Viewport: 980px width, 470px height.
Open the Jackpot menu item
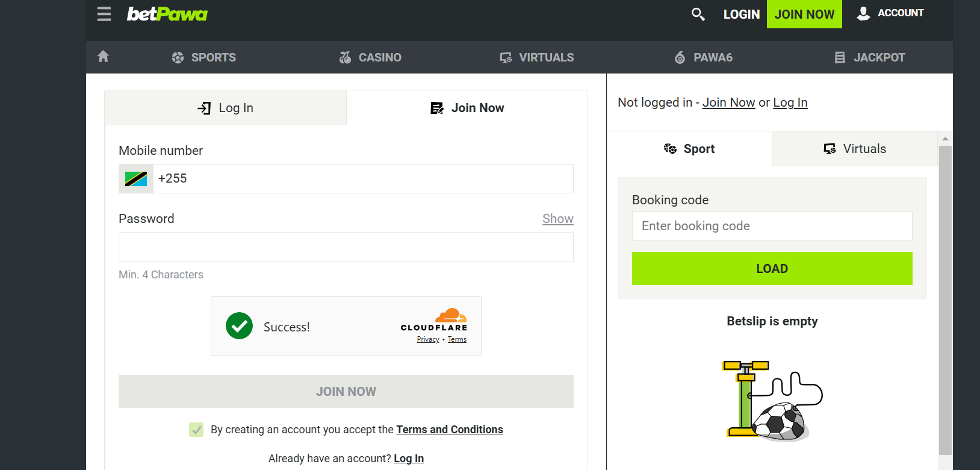(869, 57)
